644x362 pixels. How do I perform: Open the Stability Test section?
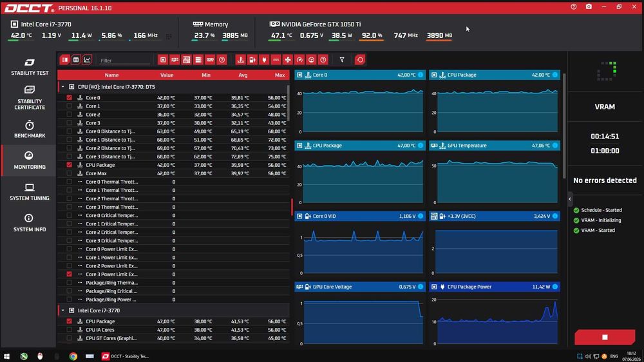(x=30, y=67)
